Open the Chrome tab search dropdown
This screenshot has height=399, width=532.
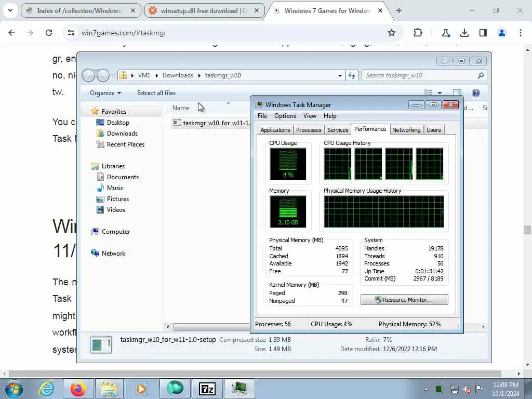click(x=10, y=10)
